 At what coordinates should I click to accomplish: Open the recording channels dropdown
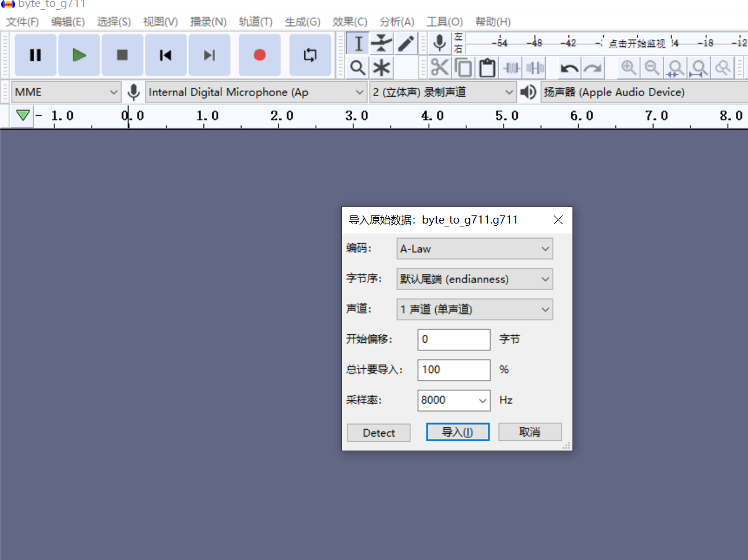click(x=443, y=92)
